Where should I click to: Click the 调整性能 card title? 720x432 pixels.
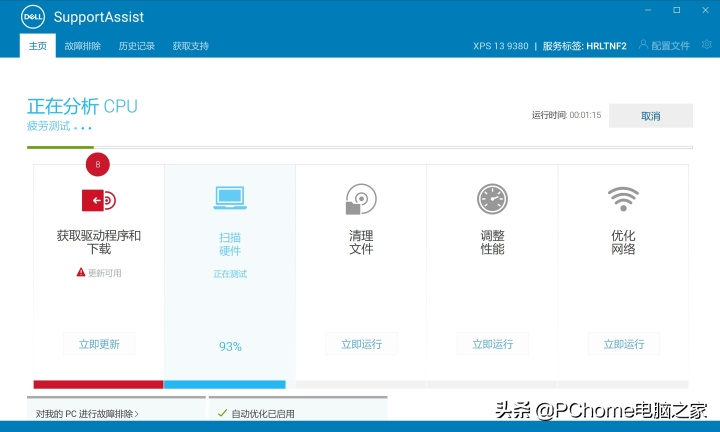point(492,242)
